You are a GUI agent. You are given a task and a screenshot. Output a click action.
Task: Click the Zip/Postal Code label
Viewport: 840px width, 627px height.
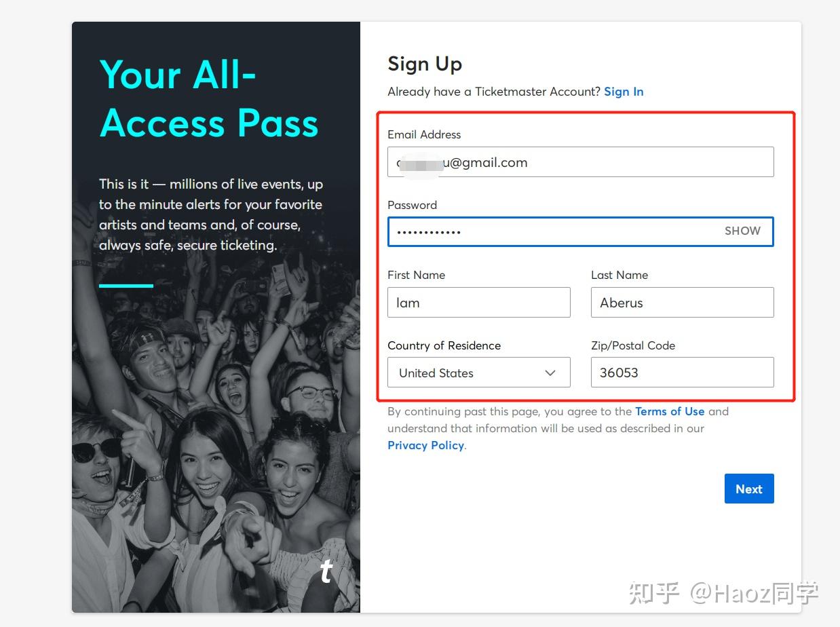point(633,345)
